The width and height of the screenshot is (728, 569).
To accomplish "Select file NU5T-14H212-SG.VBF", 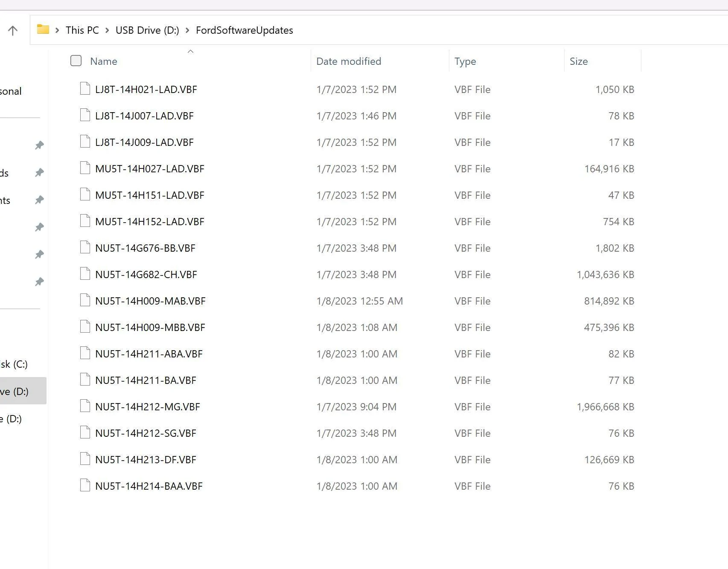I will coord(146,433).
